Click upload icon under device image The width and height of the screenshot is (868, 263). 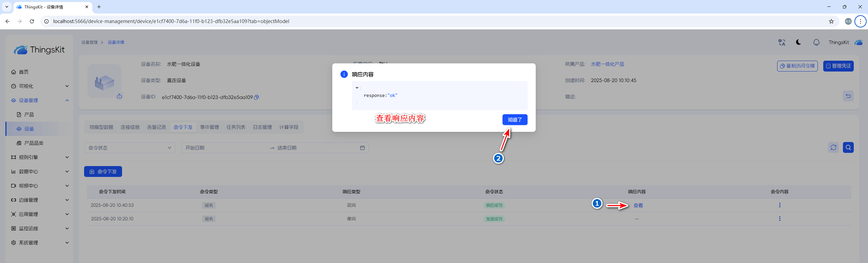[x=119, y=96]
